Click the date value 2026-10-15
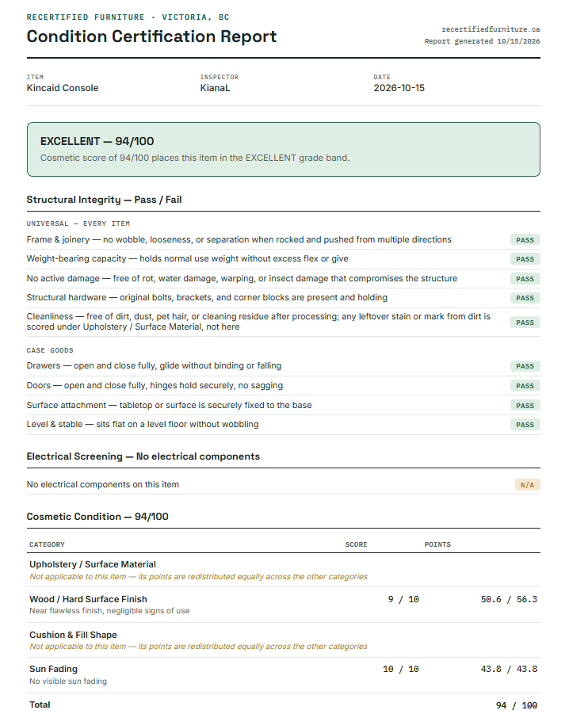 tap(399, 88)
